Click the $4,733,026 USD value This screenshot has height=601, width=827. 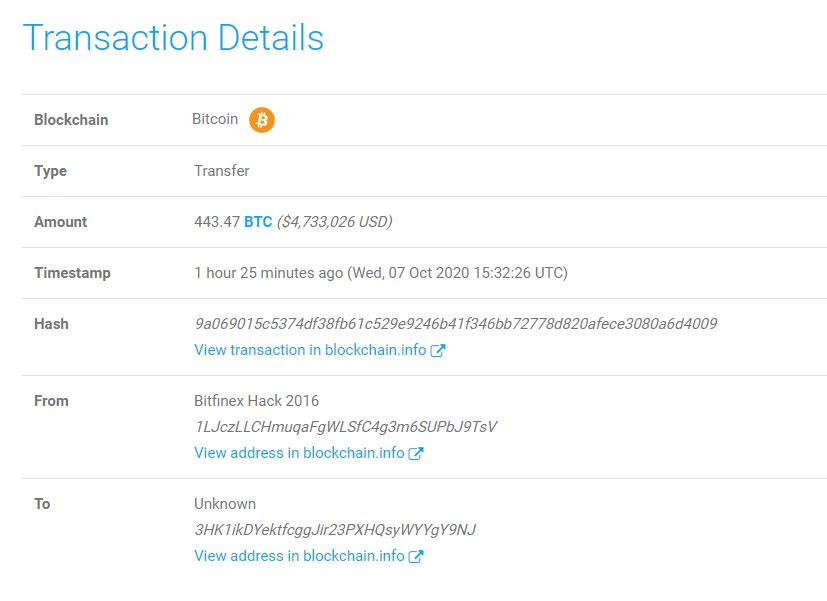[334, 222]
